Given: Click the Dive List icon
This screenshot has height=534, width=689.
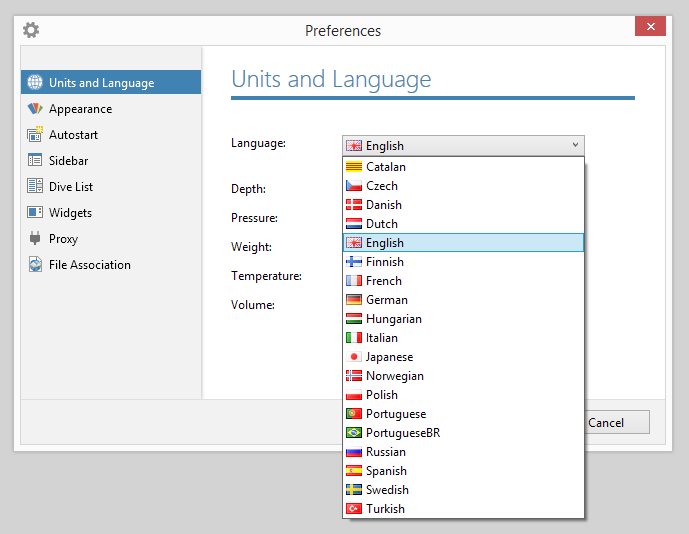Looking at the screenshot, I should point(35,187).
